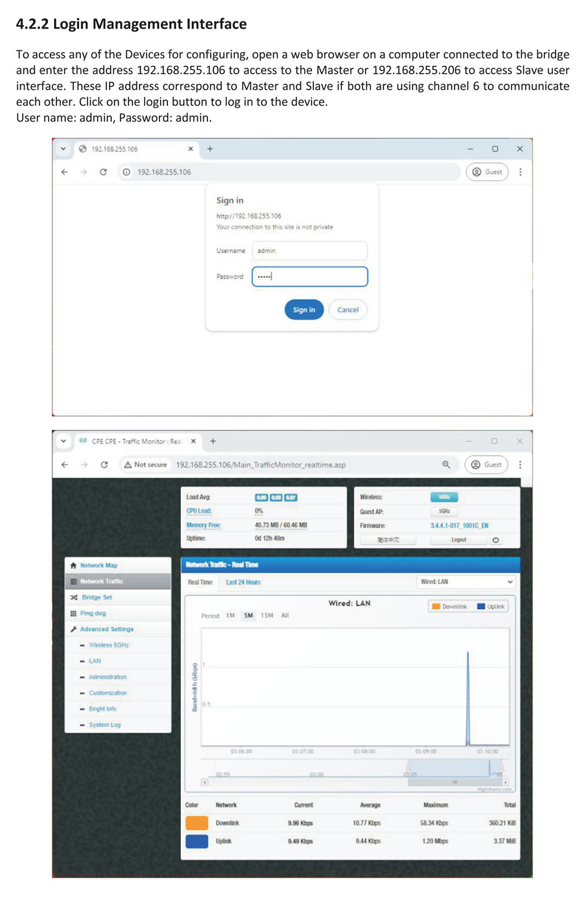Open a new tab next to the CPE Traffic Monitor tab
Viewport: 584px width, 924px height.
pyautogui.click(x=213, y=441)
